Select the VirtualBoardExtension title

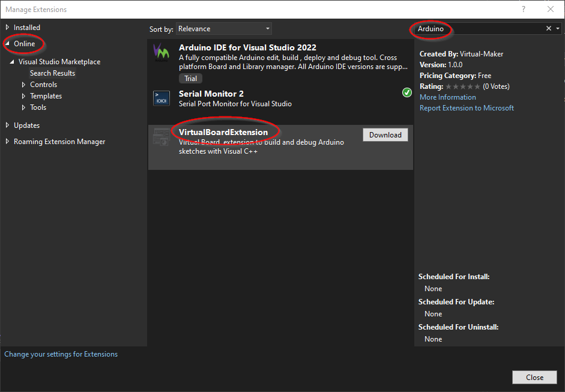[223, 132]
